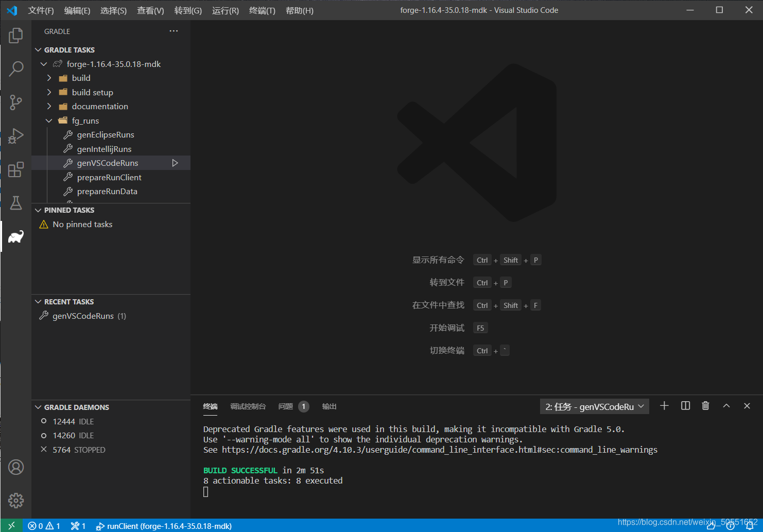
Task: Open the Manage gear icon
Action: tap(16, 500)
